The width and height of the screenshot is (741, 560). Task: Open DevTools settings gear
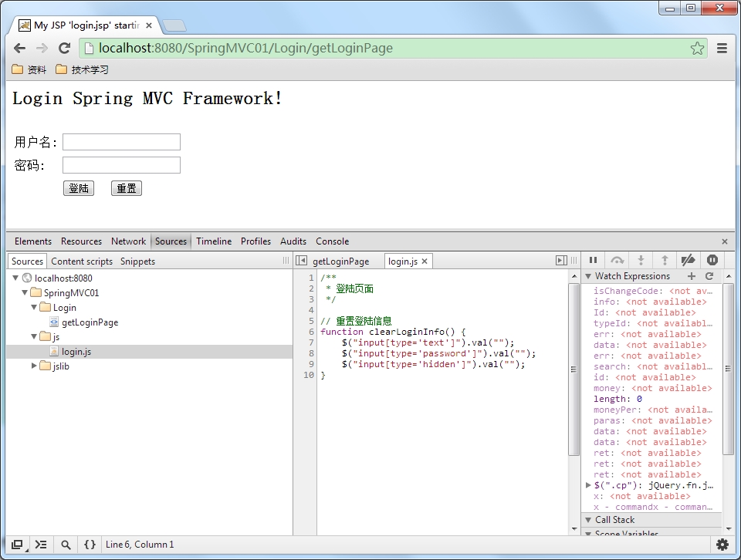coord(722,545)
